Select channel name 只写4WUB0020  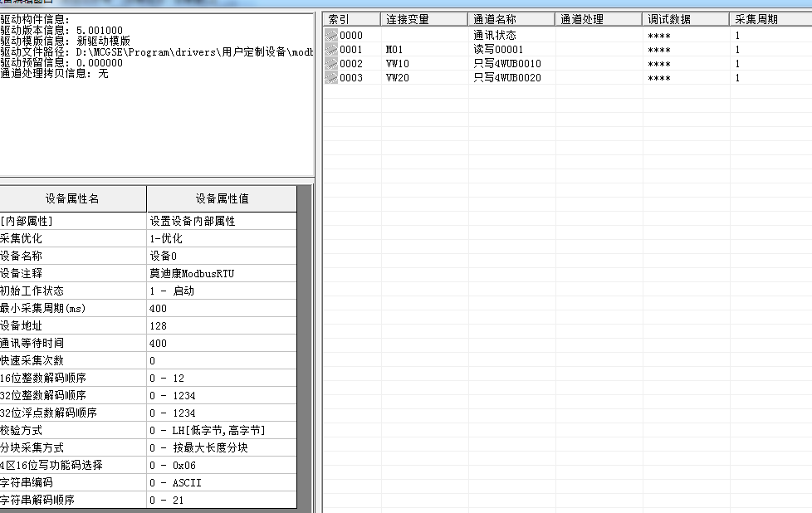pos(511,78)
